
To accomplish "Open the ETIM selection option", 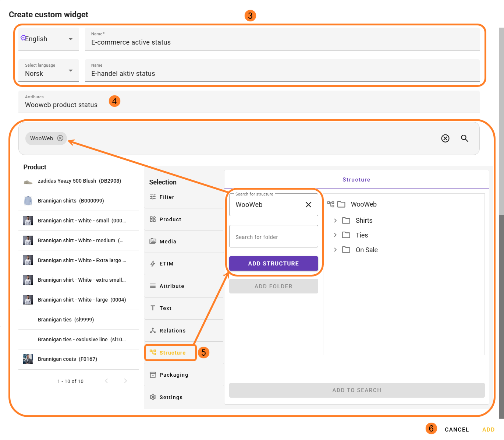I will pyautogui.click(x=166, y=264).
